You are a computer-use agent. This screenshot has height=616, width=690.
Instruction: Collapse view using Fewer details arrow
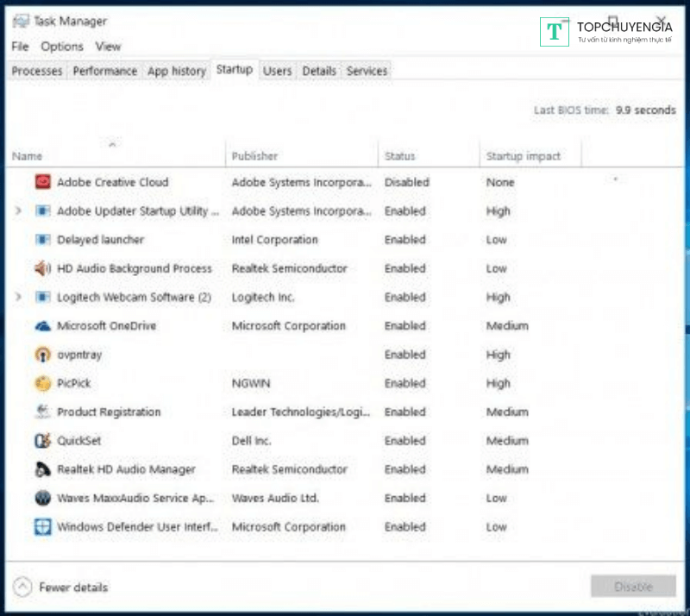(22, 588)
